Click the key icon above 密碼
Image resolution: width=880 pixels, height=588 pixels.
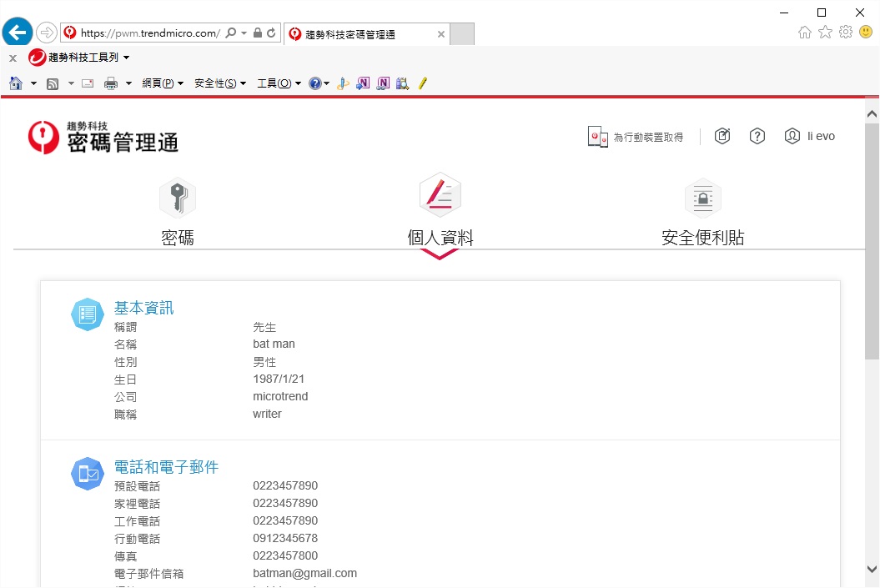(178, 198)
